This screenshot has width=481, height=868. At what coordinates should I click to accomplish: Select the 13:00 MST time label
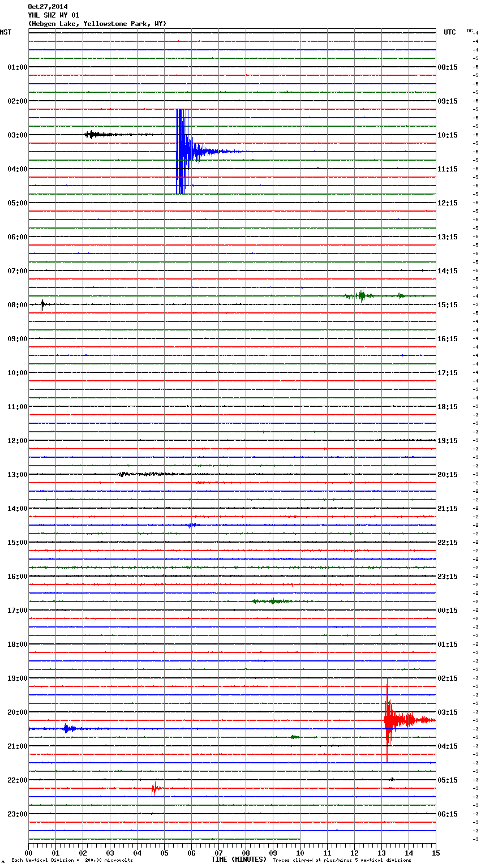(18, 475)
